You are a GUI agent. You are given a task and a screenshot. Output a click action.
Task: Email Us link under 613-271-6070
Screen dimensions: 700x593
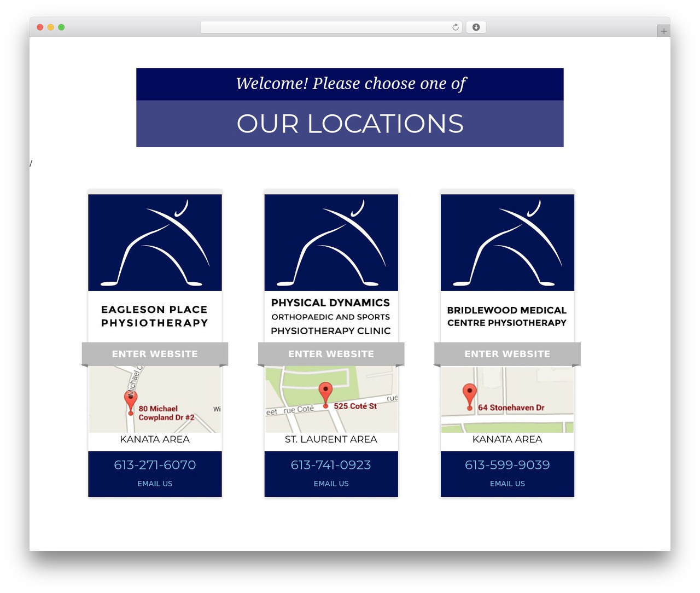(155, 484)
